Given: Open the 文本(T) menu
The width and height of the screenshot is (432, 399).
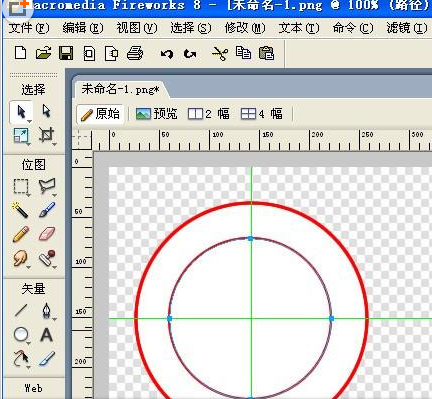Looking at the screenshot, I should [x=299, y=28].
